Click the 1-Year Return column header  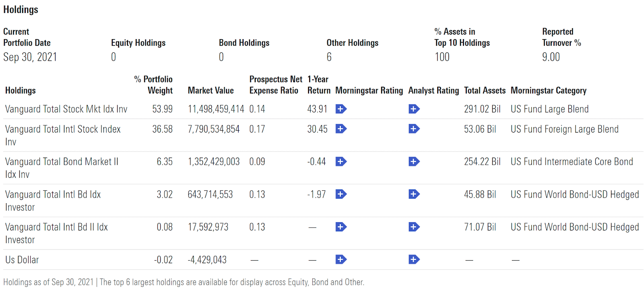(x=319, y=85)
